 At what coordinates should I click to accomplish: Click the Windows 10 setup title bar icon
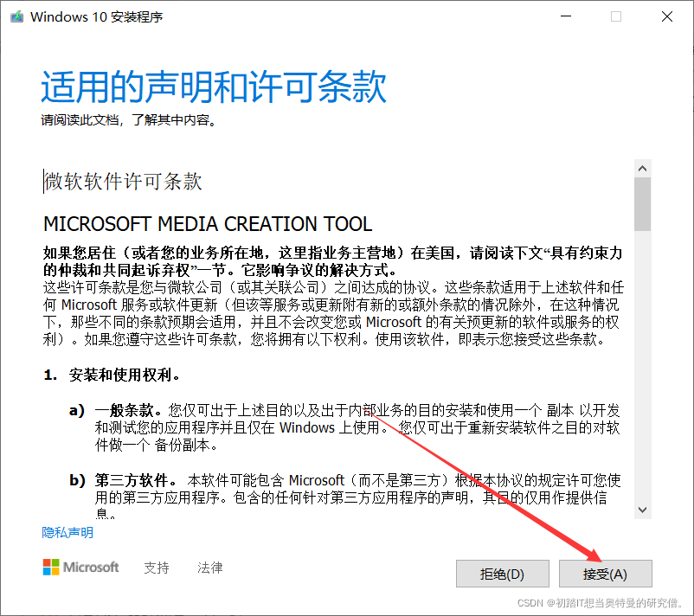pos(16,16)
